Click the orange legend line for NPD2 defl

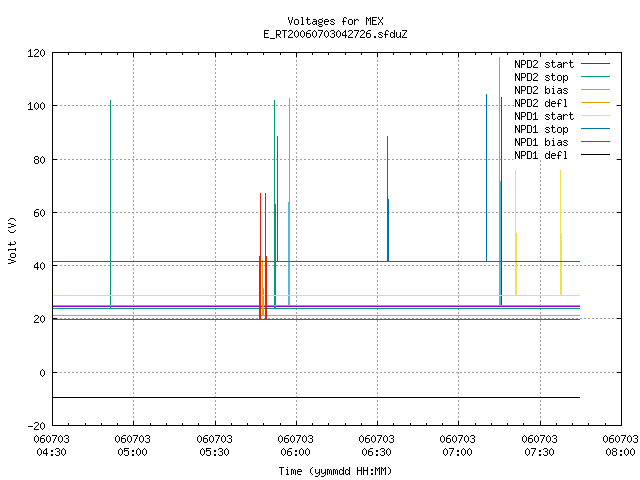595,103
